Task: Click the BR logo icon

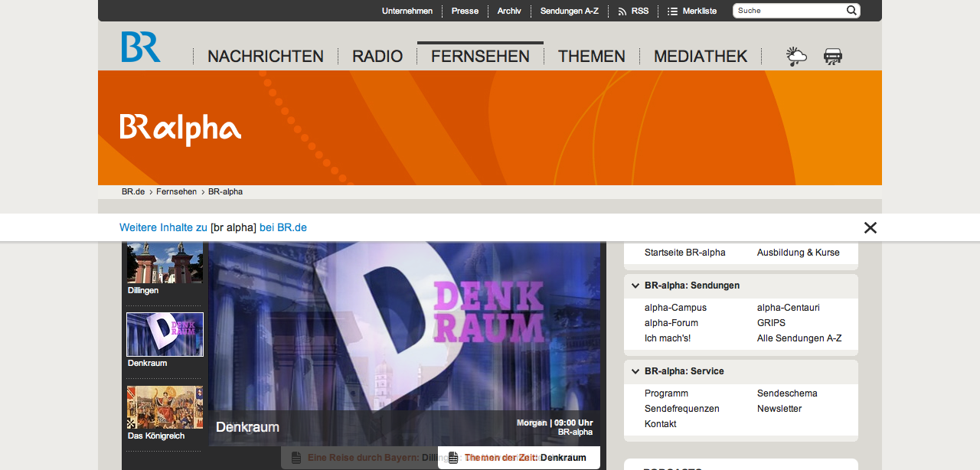Action: tap(141, 47)
